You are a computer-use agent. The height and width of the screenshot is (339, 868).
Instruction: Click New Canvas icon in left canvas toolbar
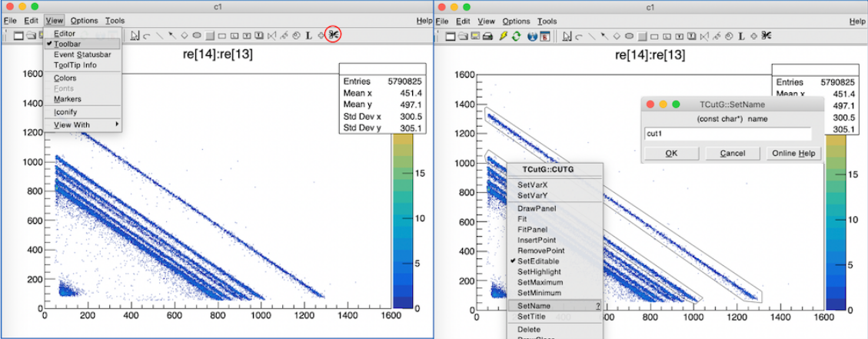[x=18, y=36]
